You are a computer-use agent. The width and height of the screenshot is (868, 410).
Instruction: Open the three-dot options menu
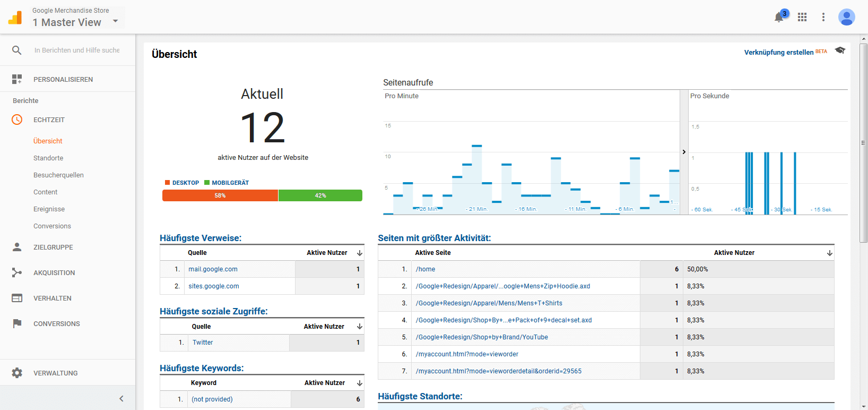point(823,17)
